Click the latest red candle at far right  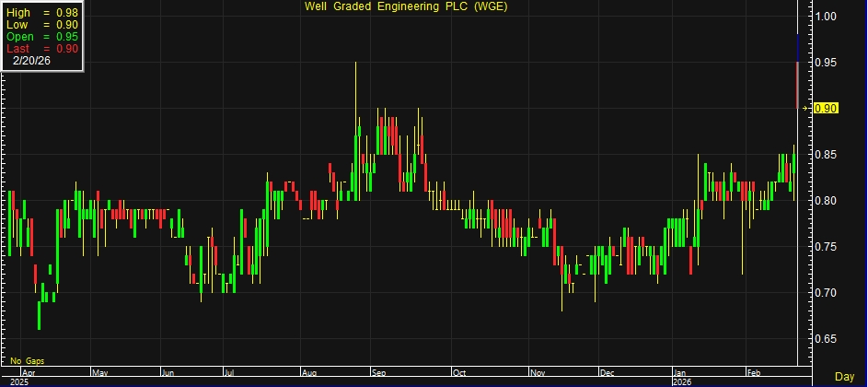coord(797,85)
